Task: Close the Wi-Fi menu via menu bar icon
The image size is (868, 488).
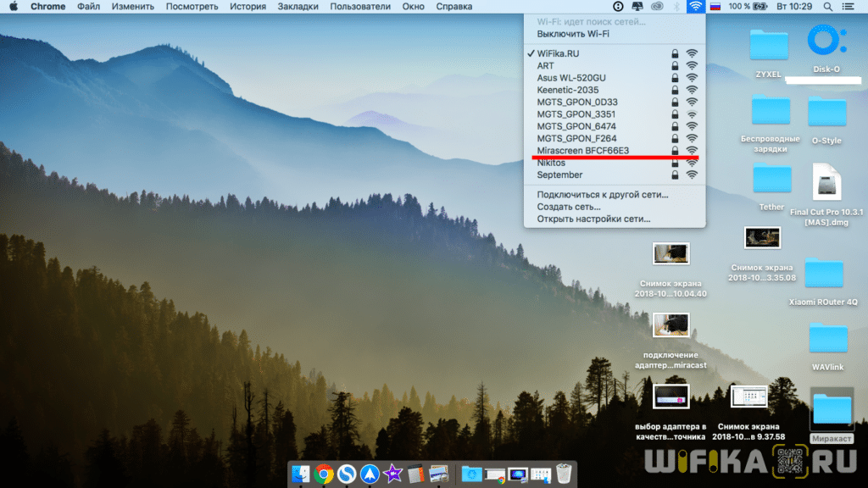Action: (695, 7)
